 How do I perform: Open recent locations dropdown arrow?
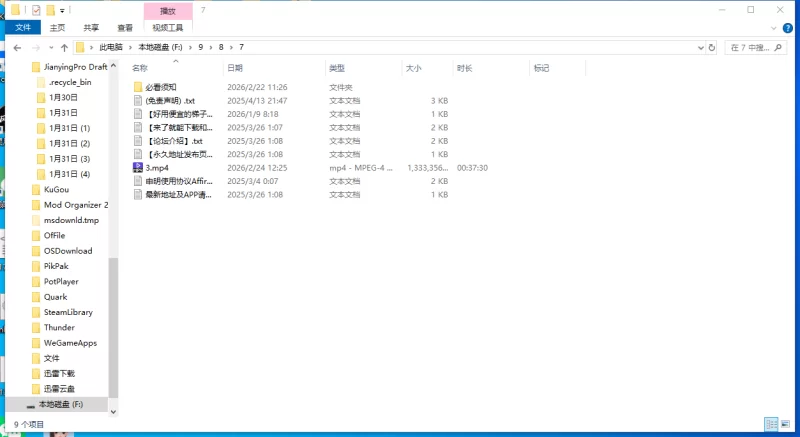click(x=51, y=47)
